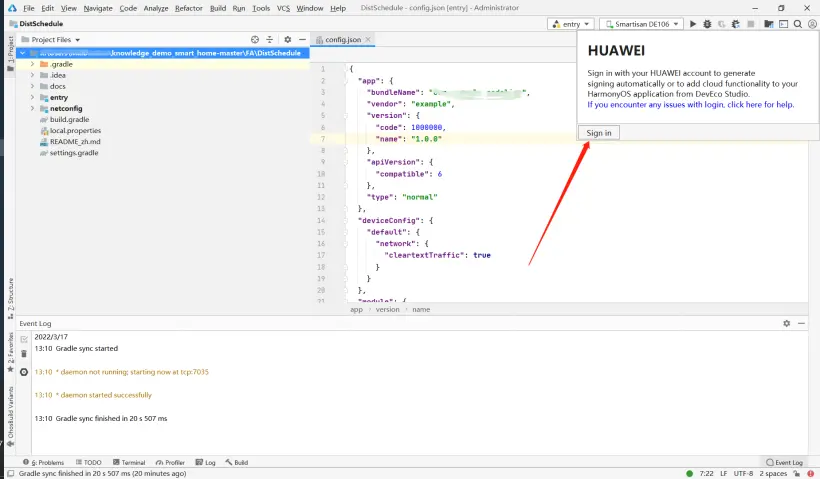Image resolution: width=820 pixels, height=479 pixels.
Task: Collapse the DistSchedule root folder
Action: (23, 53)
